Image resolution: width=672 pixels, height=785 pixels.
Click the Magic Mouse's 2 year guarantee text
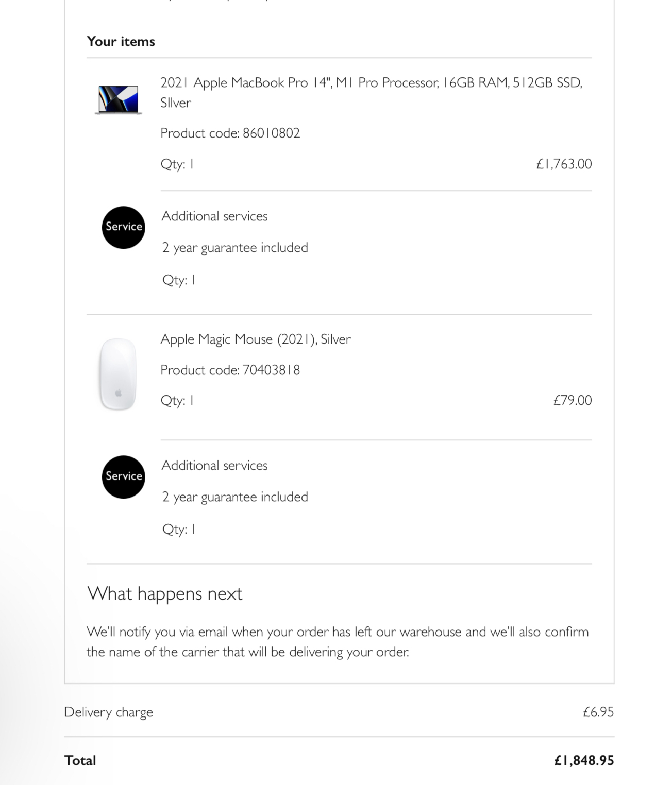235,497
